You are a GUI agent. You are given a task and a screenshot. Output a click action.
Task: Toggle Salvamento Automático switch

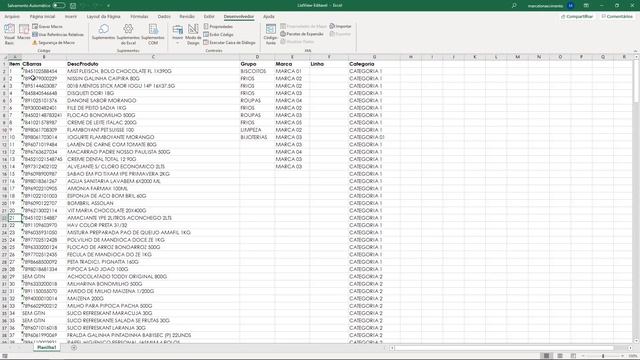point(59,6)
